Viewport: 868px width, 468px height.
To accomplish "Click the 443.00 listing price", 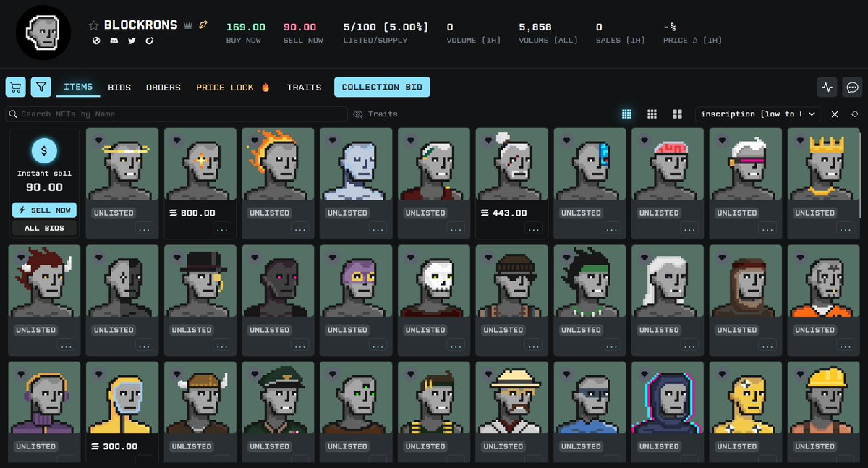I will coord(504,213).
